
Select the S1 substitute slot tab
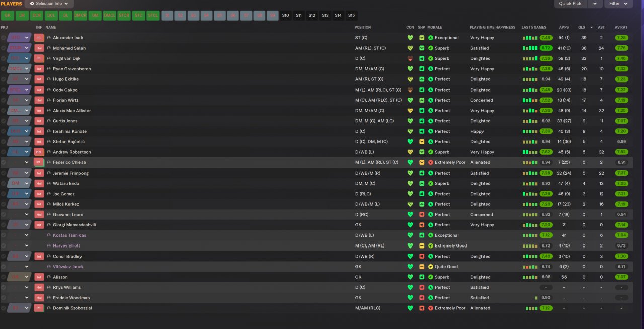(x=168, y=16)
